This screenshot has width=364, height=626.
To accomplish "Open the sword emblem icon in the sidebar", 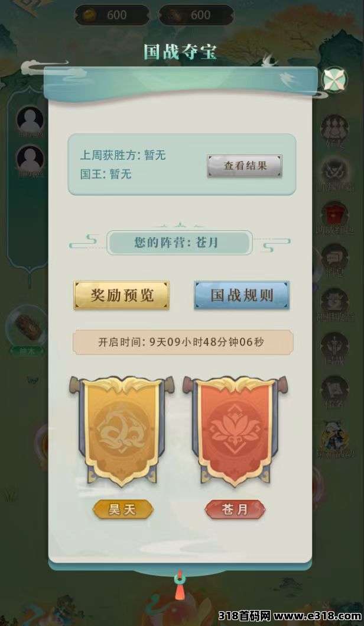I will [x=335, y=346].
